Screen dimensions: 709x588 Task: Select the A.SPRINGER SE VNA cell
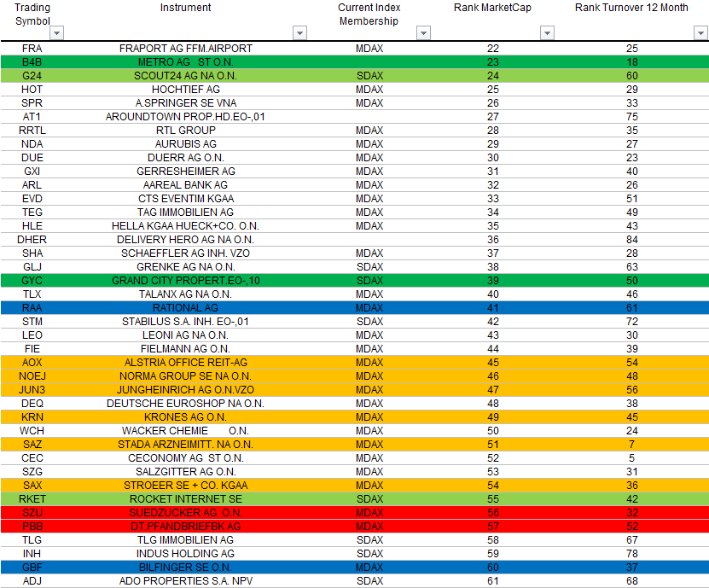186,102
